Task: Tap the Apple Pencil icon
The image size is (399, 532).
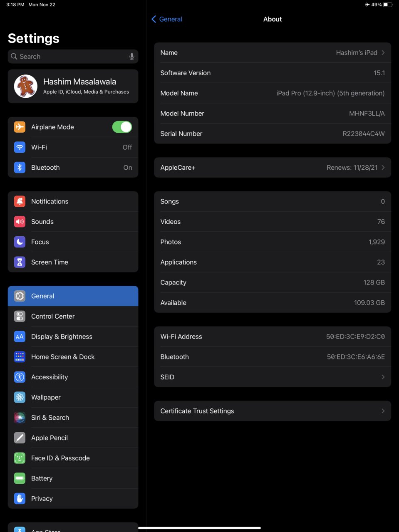Action: pyautogui.click(x=20, y=438)
